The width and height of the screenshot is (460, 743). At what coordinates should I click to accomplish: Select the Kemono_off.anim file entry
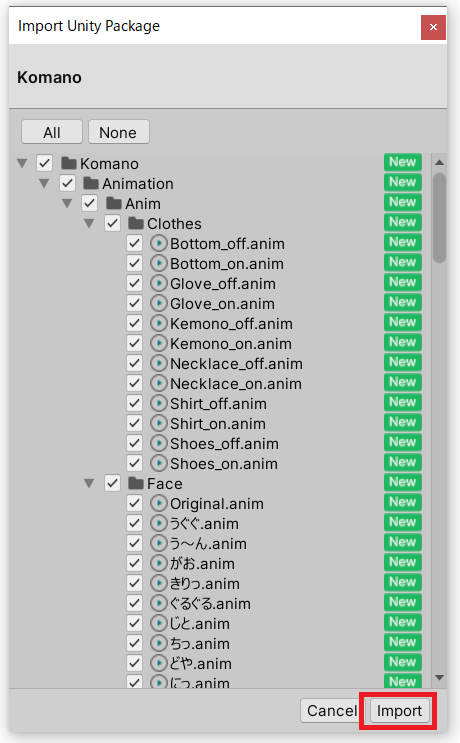tap(231, 324)
